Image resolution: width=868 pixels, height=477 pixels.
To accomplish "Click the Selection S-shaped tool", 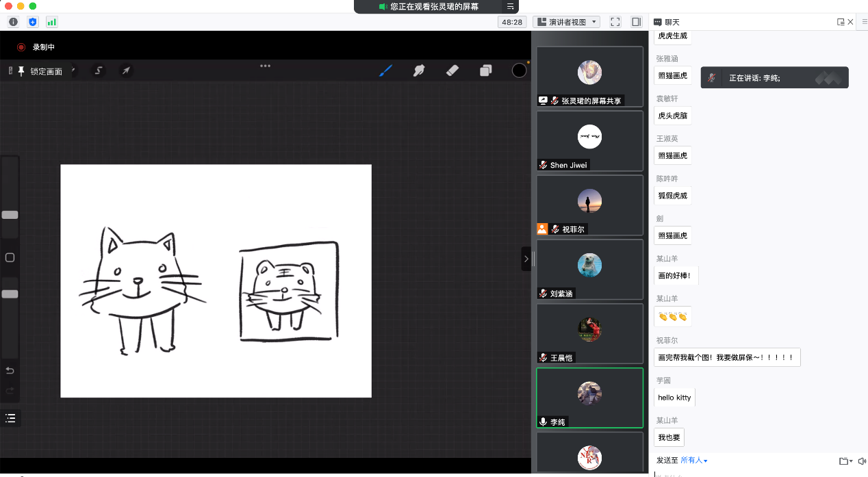I will click(x=99, y=70).
